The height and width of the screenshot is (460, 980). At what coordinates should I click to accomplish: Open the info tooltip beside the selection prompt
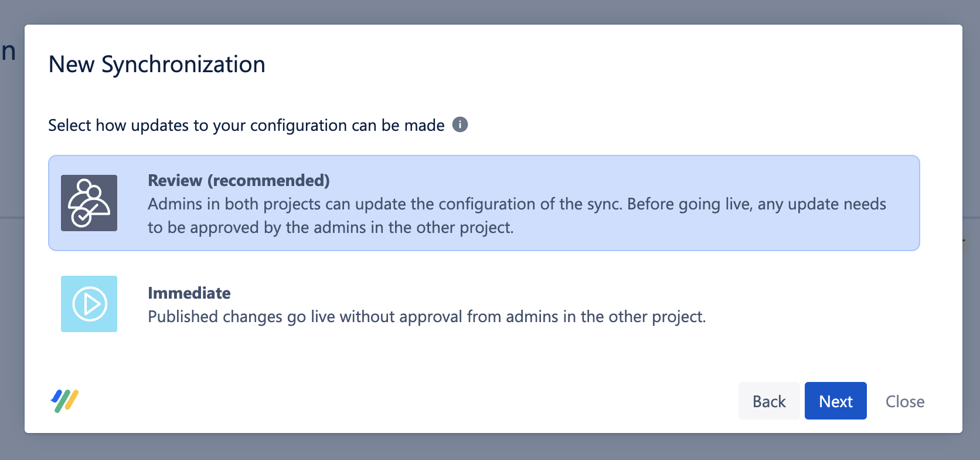pyautogui.click(x=460, y=124)
